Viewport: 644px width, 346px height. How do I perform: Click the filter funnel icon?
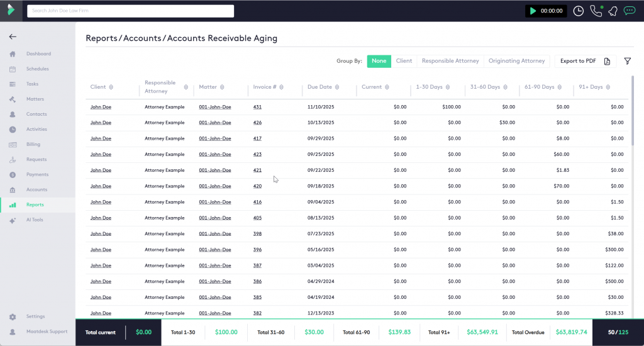(627, 61)
